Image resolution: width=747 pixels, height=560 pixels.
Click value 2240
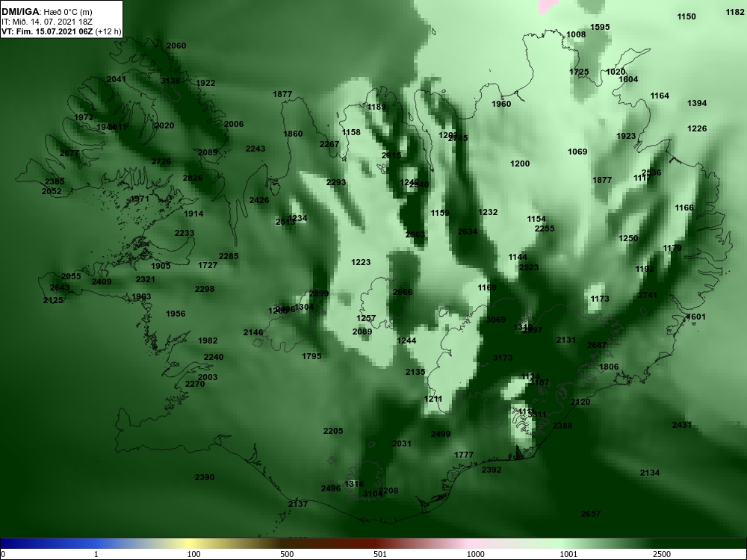214,357
